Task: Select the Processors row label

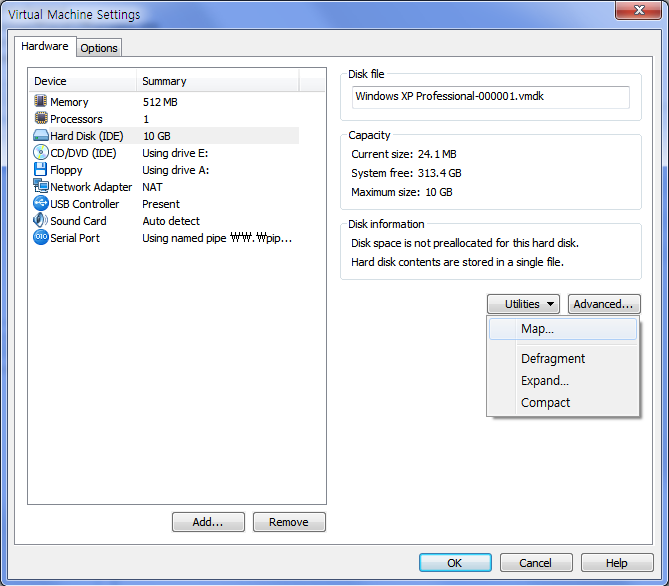Action: tap(76, 119)
